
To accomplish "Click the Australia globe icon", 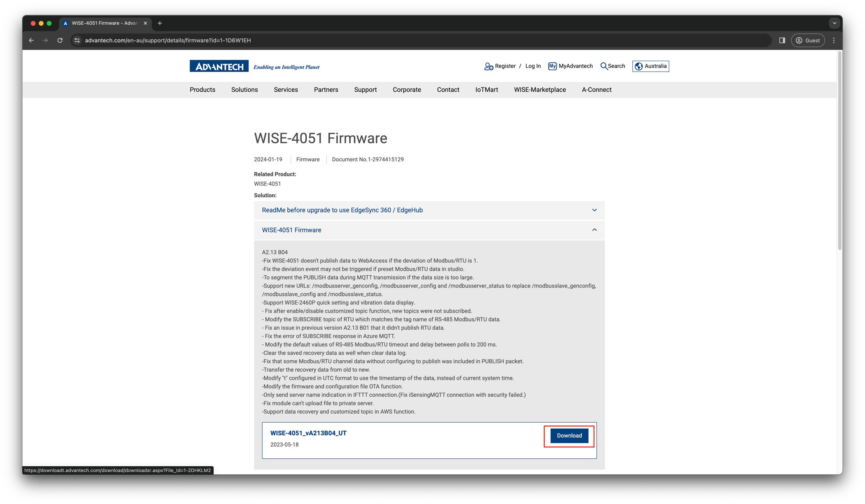I will click(639, 66).
